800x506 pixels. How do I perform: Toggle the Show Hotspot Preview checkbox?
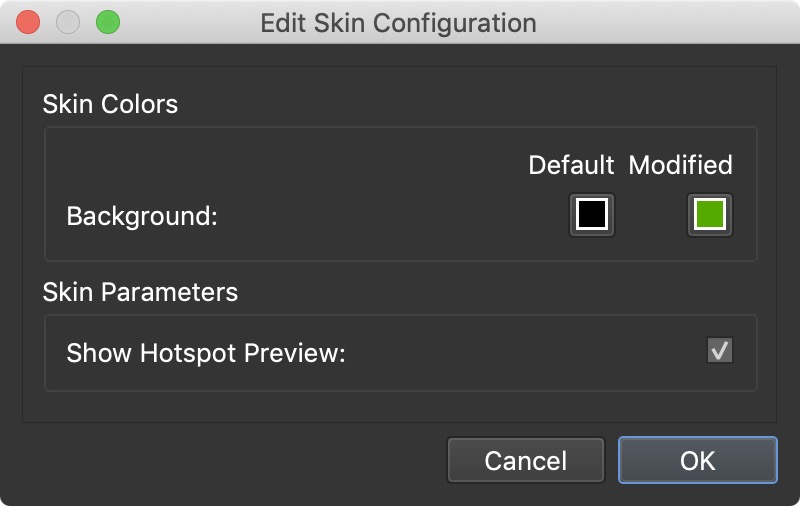[719, 351]
